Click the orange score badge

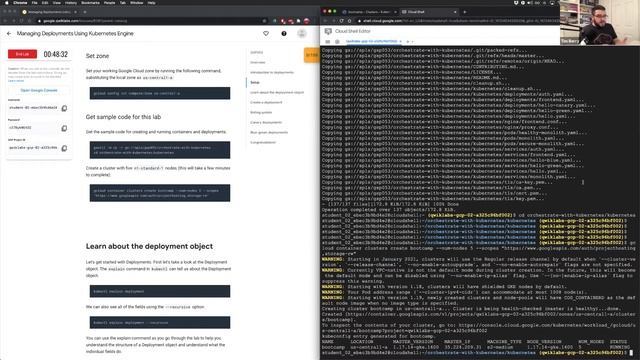(x=311, y=55)
